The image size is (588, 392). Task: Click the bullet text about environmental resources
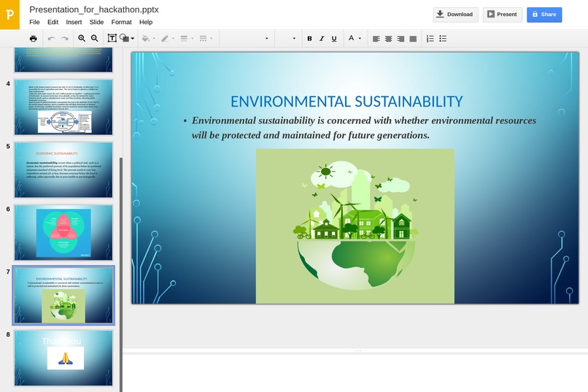click(364, 128)
